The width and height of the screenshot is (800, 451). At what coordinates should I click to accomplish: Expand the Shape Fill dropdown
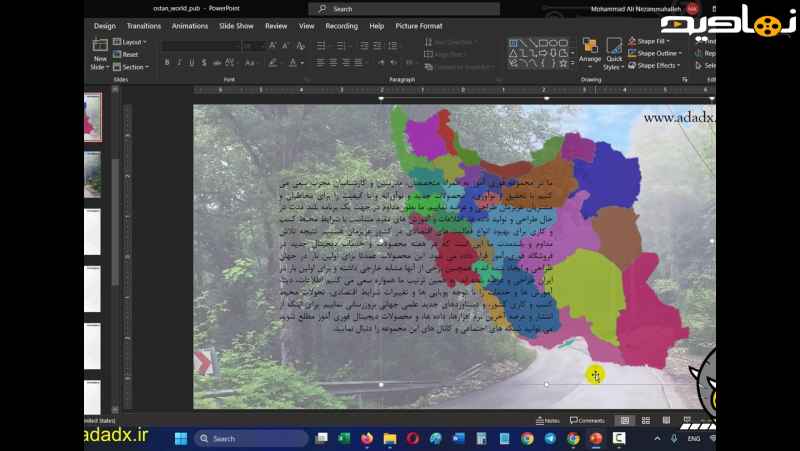click(x=656, y=41)
